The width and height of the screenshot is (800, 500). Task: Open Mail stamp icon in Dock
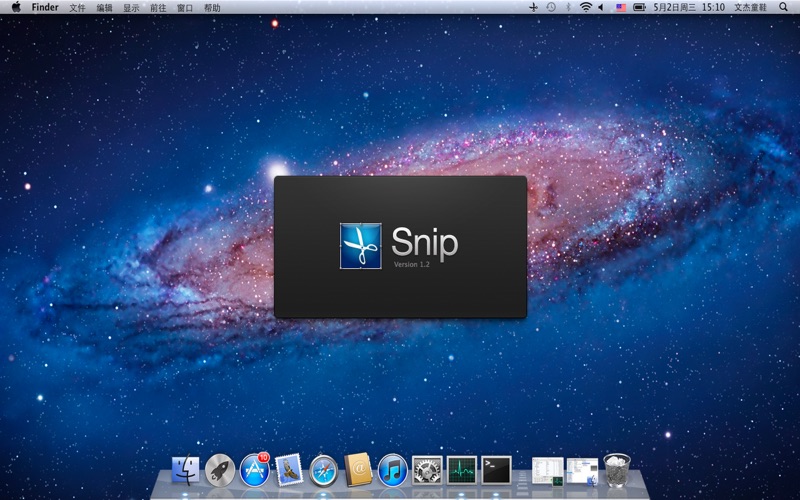pos(289,470)
